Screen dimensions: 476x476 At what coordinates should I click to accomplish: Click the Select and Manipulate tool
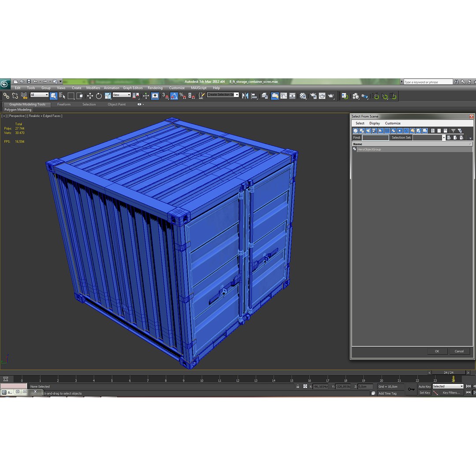coord(146,96)
